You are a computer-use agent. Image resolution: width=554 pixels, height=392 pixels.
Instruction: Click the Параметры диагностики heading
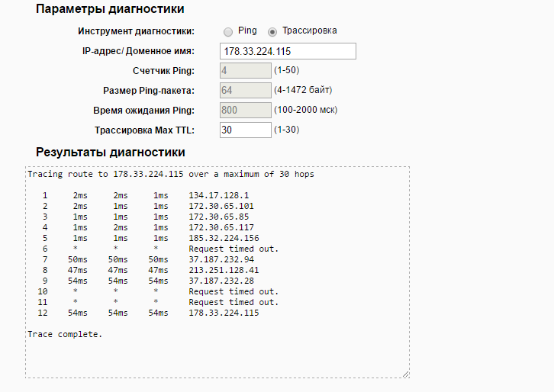point(109,9)
